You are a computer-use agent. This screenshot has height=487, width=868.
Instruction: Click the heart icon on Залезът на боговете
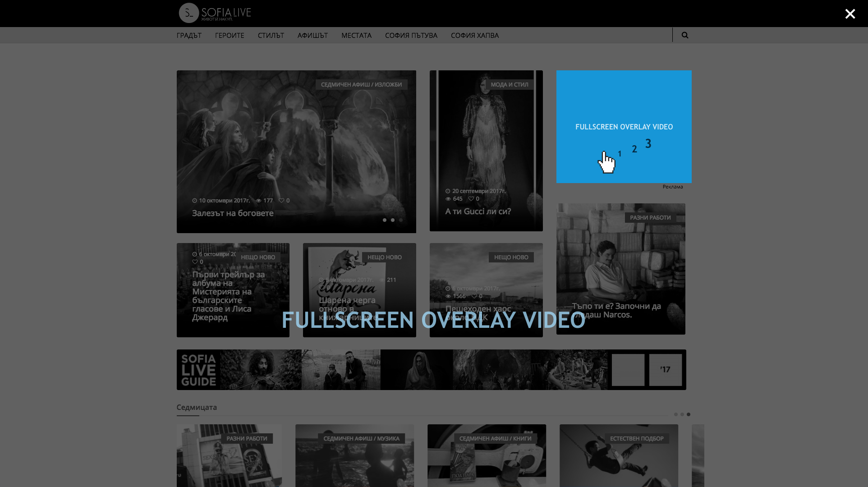point(281,201)
